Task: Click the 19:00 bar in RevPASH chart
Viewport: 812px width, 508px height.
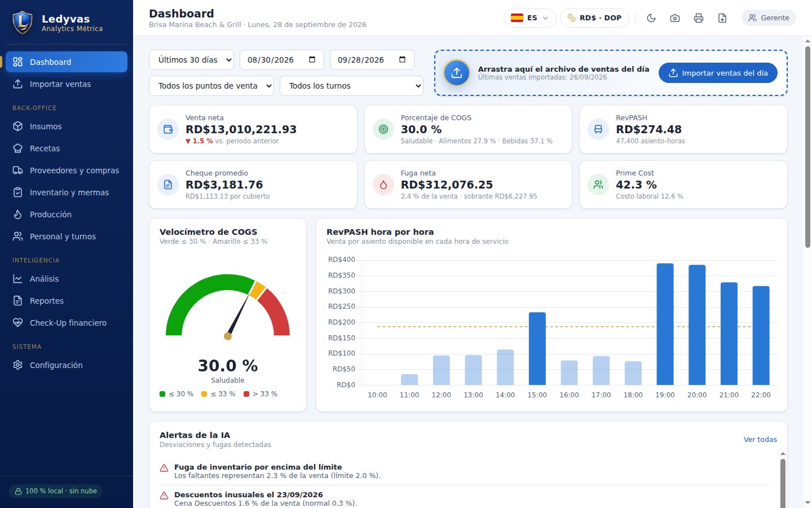Action: [665, 324]
